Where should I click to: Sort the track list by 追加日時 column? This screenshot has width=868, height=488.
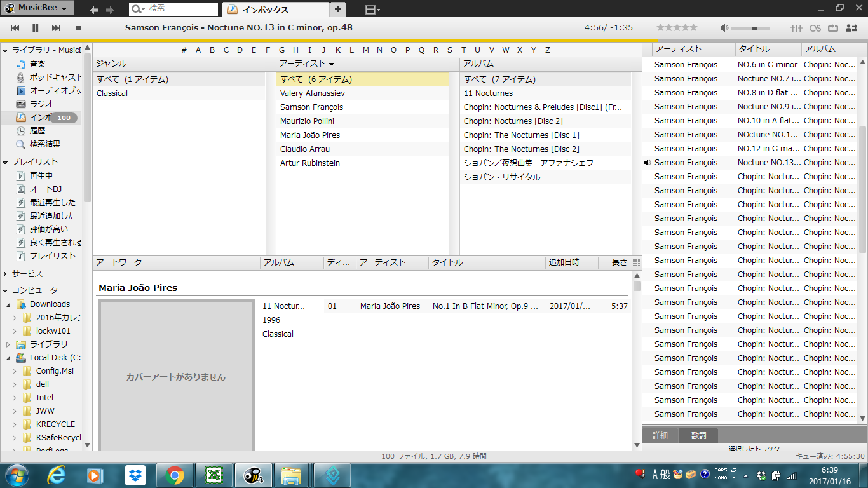tap(571, 262)
